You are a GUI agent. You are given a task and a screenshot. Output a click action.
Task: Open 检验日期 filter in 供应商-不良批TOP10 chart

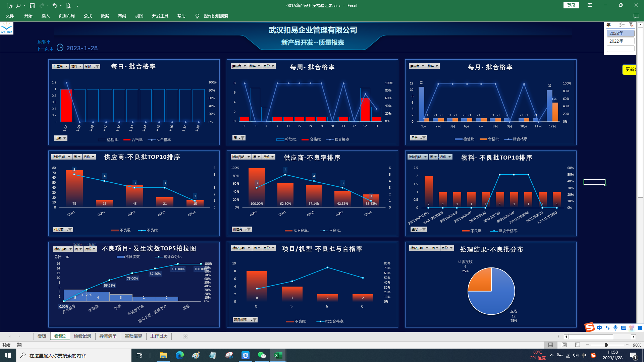click(61, 157)
